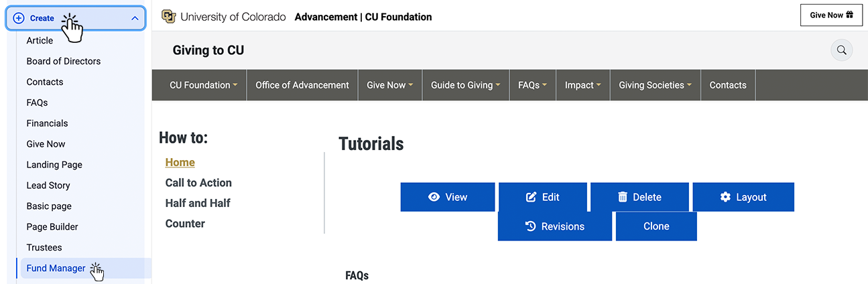Viewport: 868px width, 284px height.
Task: Click the eye icon on View button
Action: pyautogui.click(x=434, y=197)
